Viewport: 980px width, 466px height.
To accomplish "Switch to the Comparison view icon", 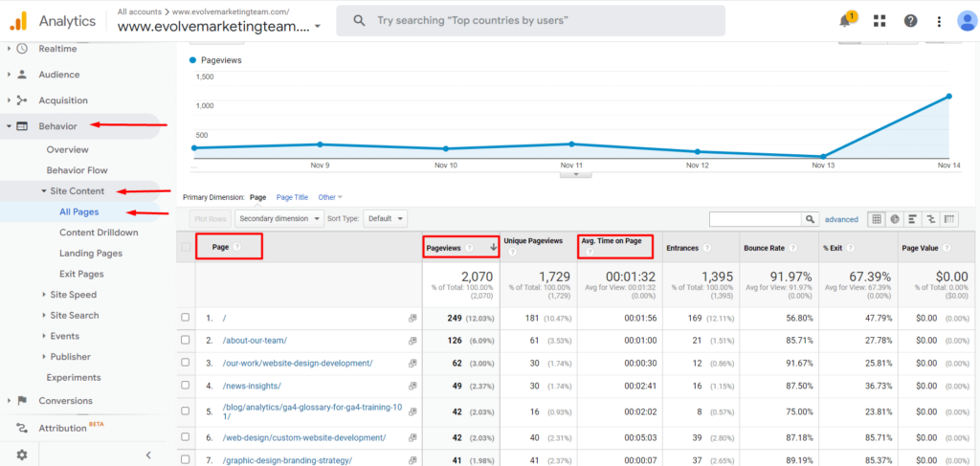I will (x=931, y=219).
